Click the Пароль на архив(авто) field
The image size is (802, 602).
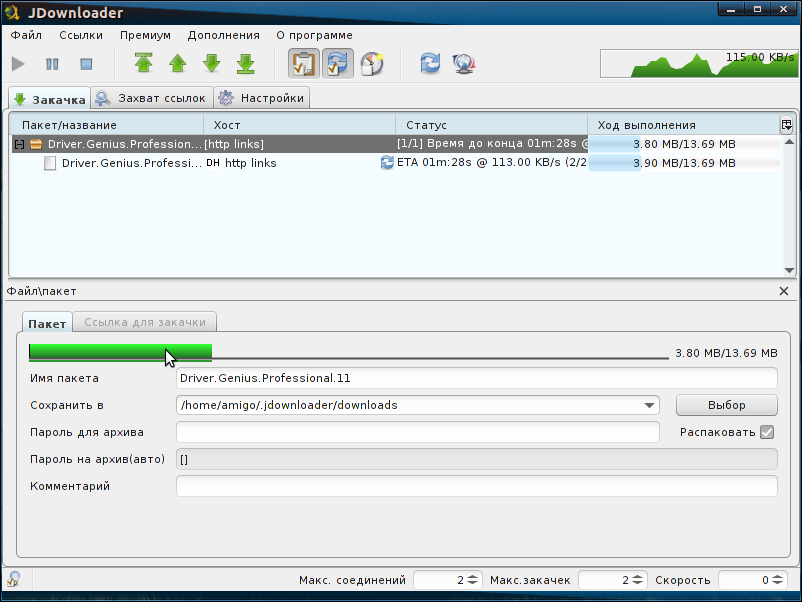(477, 459)
